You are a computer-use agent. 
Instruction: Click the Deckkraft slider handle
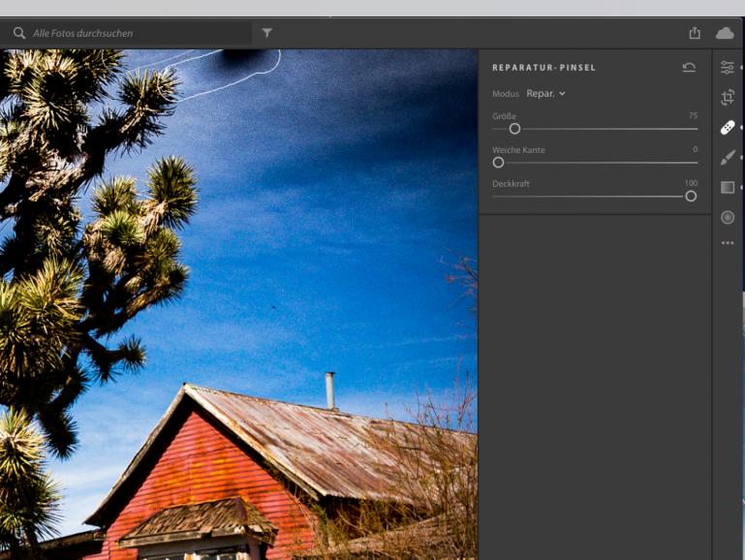point(691,196)
